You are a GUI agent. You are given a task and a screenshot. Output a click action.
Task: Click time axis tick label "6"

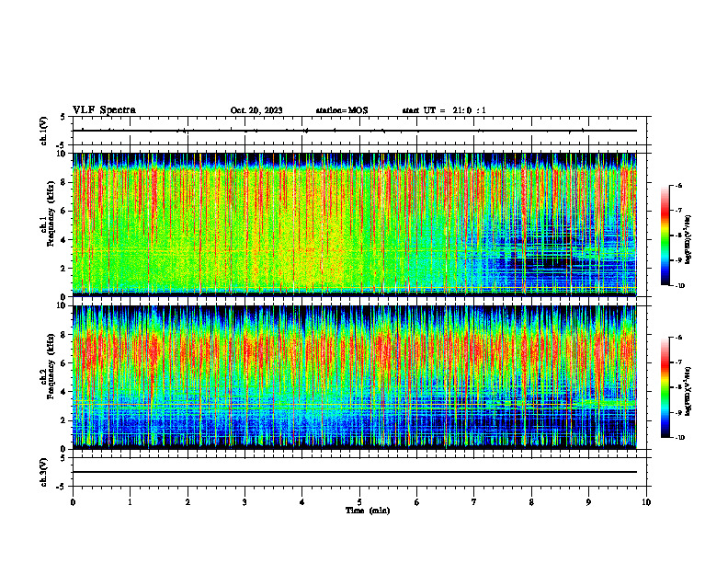(417, 502)
